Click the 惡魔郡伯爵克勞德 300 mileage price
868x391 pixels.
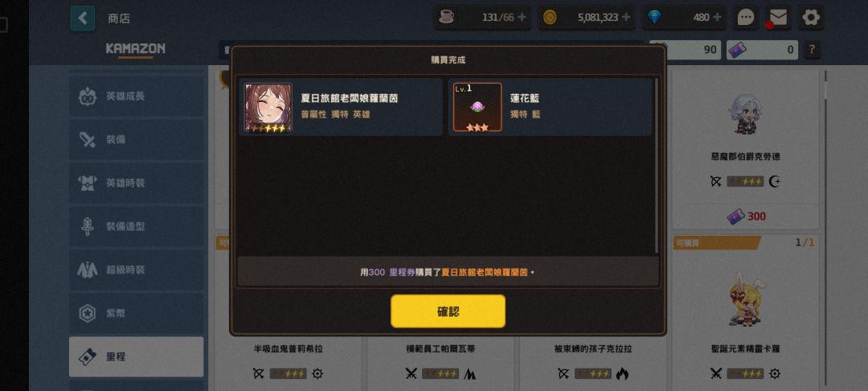pos(746,216)
